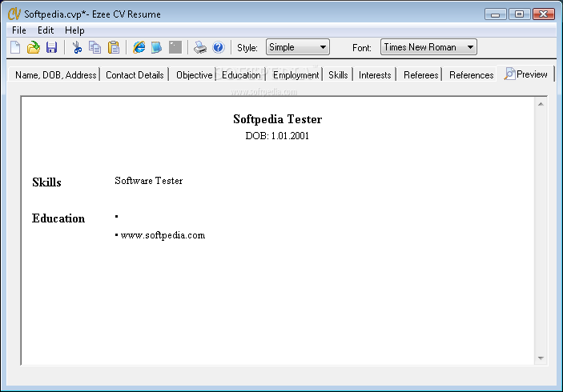Click preview scrollbar up arrow

pos(541,104)
